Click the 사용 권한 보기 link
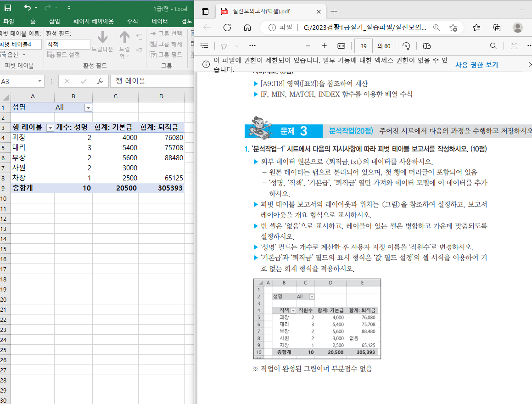Screen dimensions: 532x404 [476, 65]
